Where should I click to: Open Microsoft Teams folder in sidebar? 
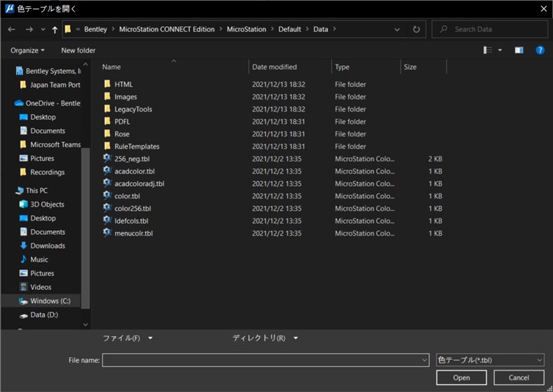coord(50,144)
